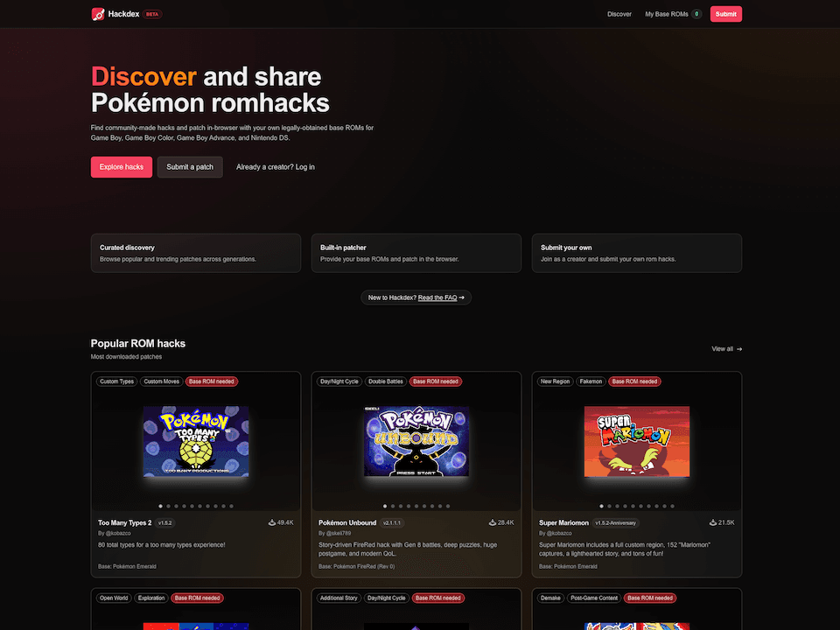Open the Read the FAQ link
Image resolution: width=840 pixels, height=630 pixels.
[x=437, y=297]
